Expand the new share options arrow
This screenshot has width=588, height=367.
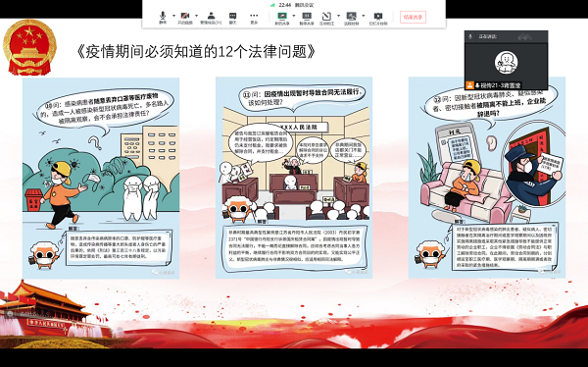tap(294, 16)
